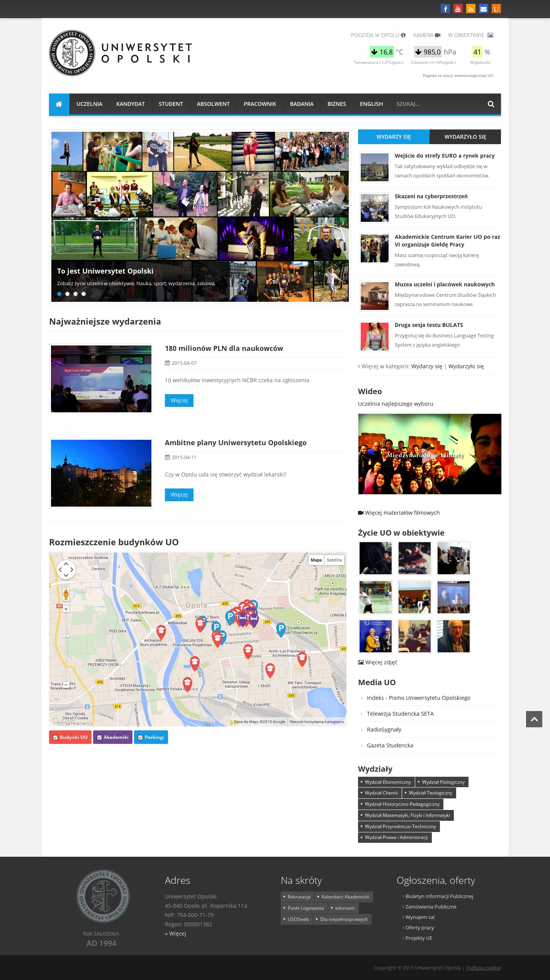
Task: Switch map to Satelita view
Action: point(334,560)
